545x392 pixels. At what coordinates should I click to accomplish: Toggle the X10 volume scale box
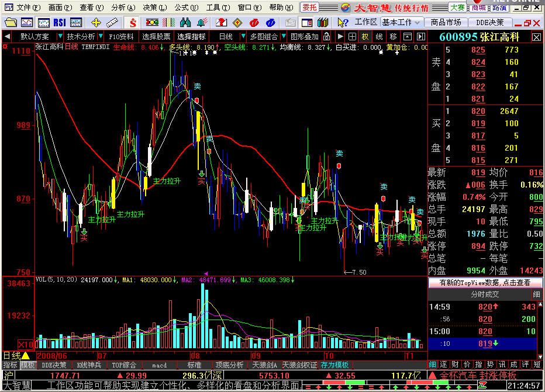[25, 345]
